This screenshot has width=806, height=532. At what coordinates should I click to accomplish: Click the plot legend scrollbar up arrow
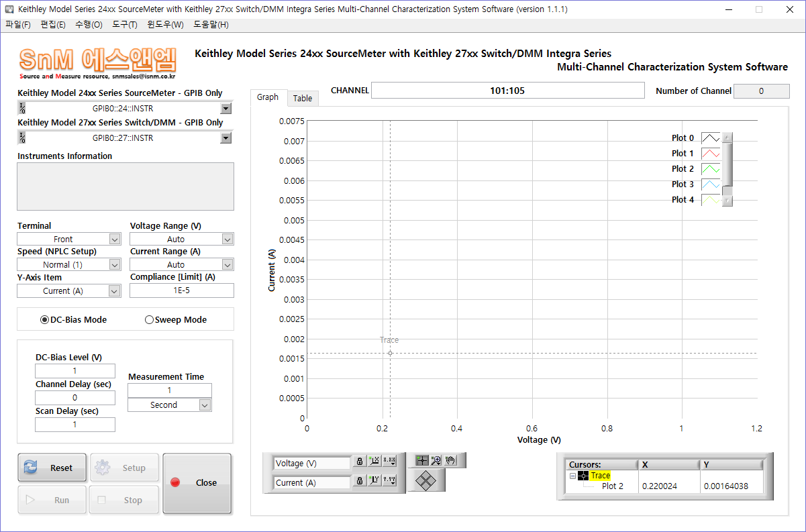[727, 137]
